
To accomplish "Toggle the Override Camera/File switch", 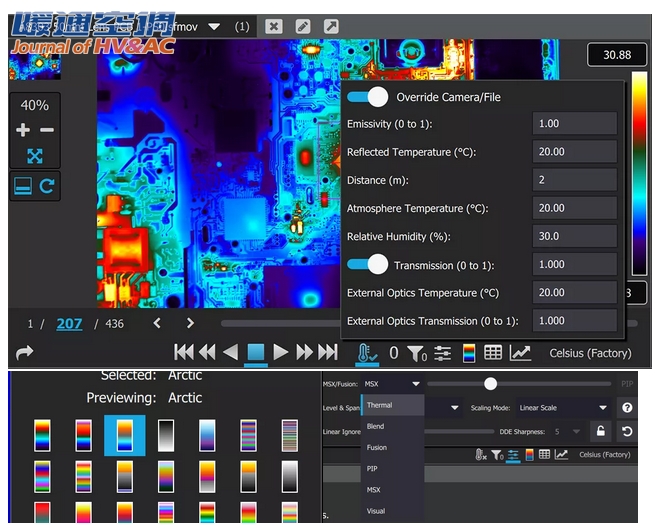I will tap(367, 97).
